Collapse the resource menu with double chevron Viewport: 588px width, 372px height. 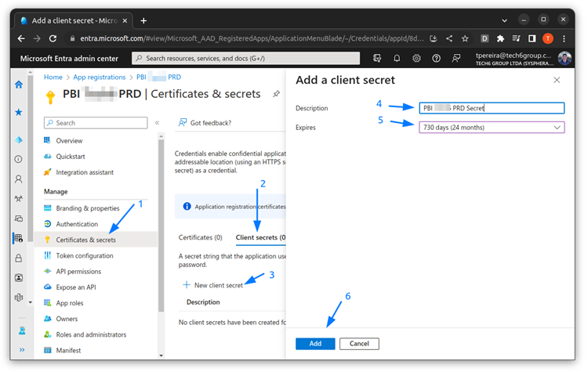157,123
